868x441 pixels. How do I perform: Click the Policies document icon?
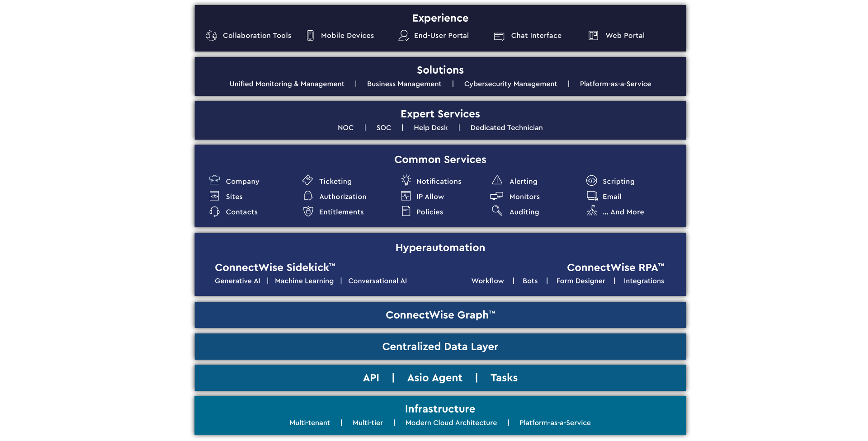tap(406, 211)
